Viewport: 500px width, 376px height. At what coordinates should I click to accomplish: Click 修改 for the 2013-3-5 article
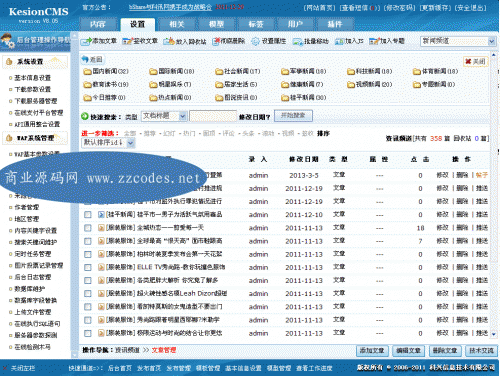coord(443,175)
